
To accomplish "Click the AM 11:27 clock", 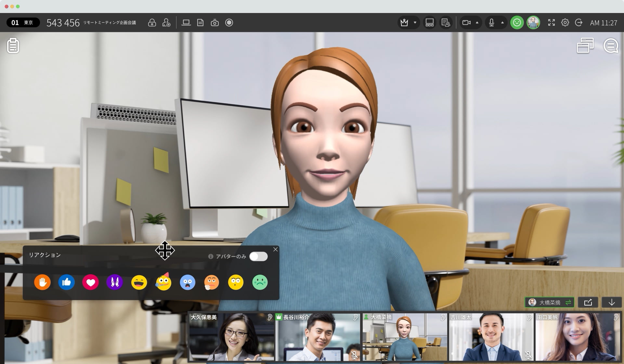I will [604, 23].
